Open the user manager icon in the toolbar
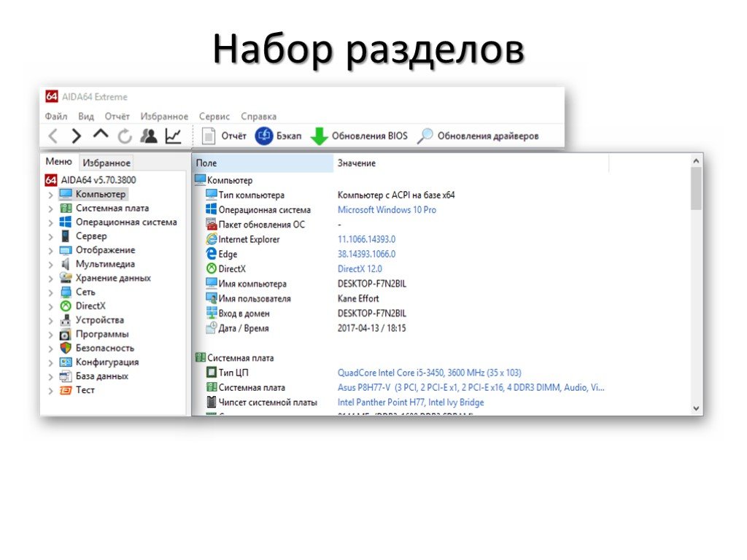Image resolution: width=747 pixels, height=560 pixels. (x=149, y=136)
